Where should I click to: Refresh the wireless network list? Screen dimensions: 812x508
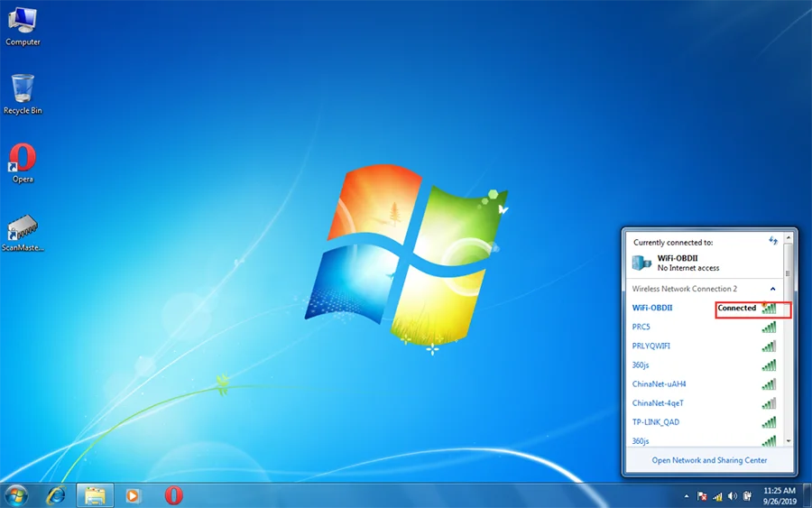773,241
